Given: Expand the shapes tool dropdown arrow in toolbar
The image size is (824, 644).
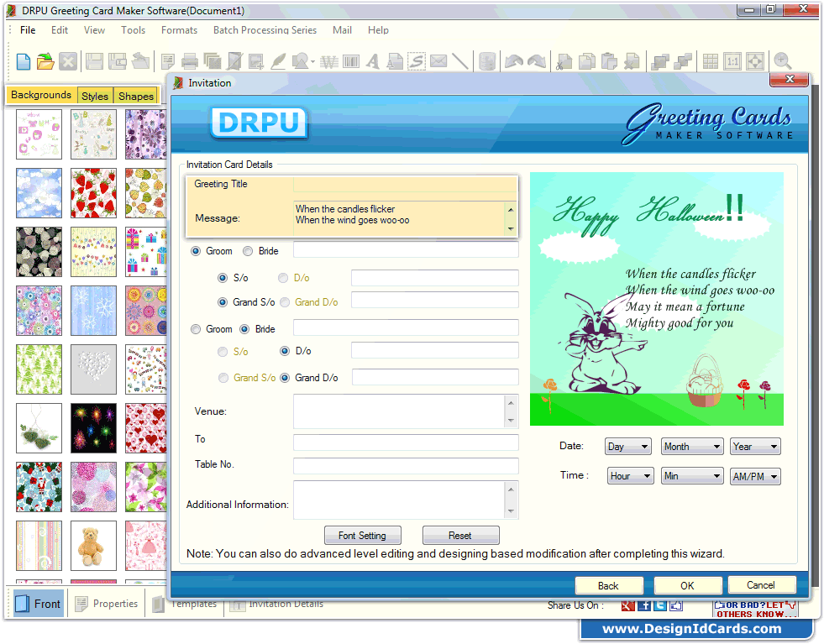Looking at the screenshot, I should tap(312, 62).
